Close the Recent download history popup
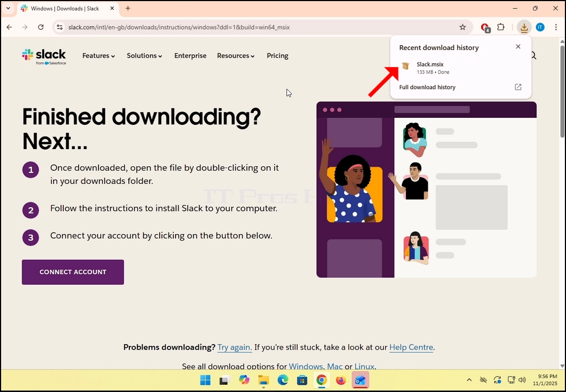 click(x=518, y=47)
